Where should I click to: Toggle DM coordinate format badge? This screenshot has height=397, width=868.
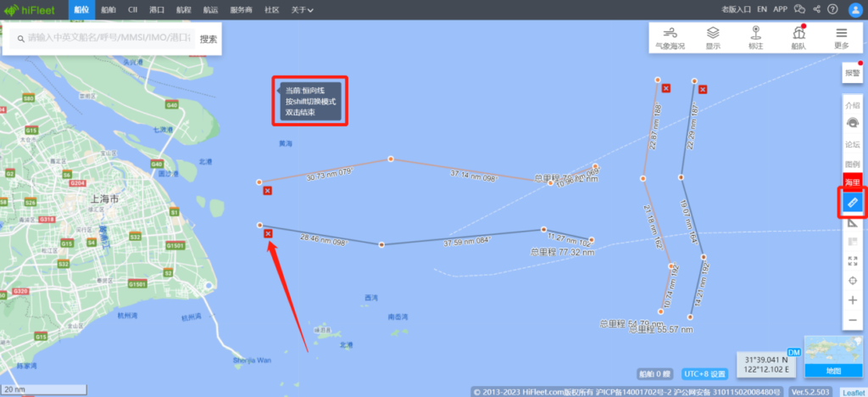tap(793, 353)
